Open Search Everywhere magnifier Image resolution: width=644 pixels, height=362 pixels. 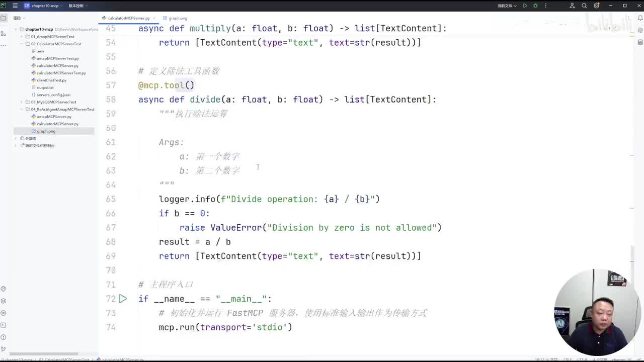point(584,6)
